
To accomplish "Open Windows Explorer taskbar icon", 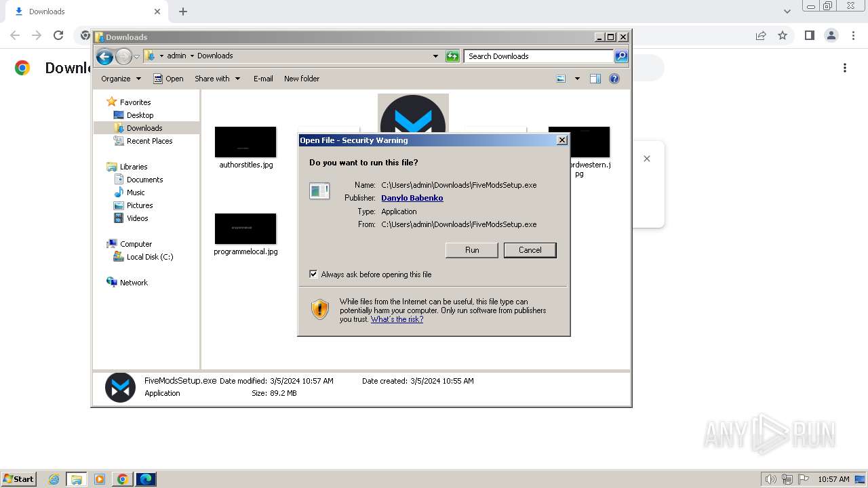I will pyautogui.click(x=77, y=479).
